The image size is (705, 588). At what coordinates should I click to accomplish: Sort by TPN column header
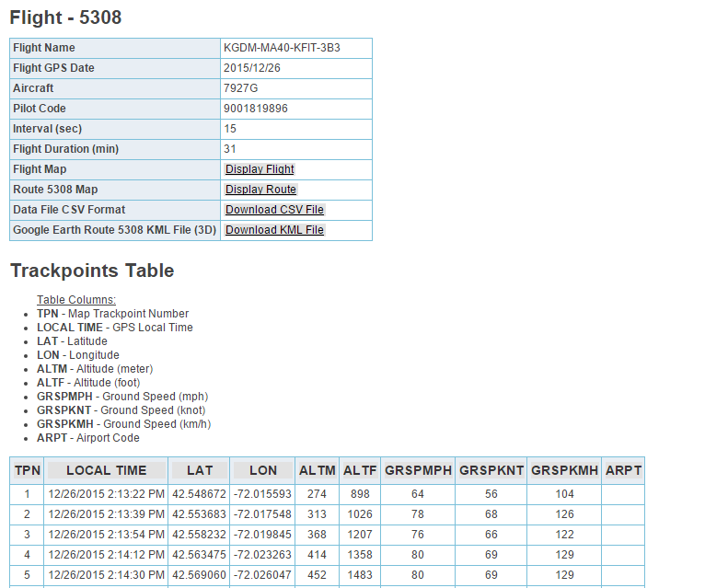click(x=27, y=470)
